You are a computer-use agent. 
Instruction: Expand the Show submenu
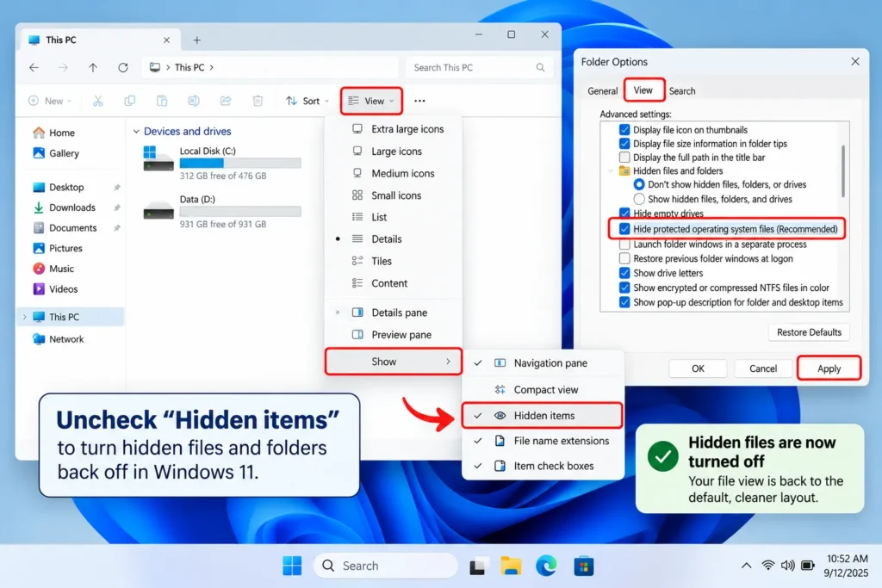point(393,362)
